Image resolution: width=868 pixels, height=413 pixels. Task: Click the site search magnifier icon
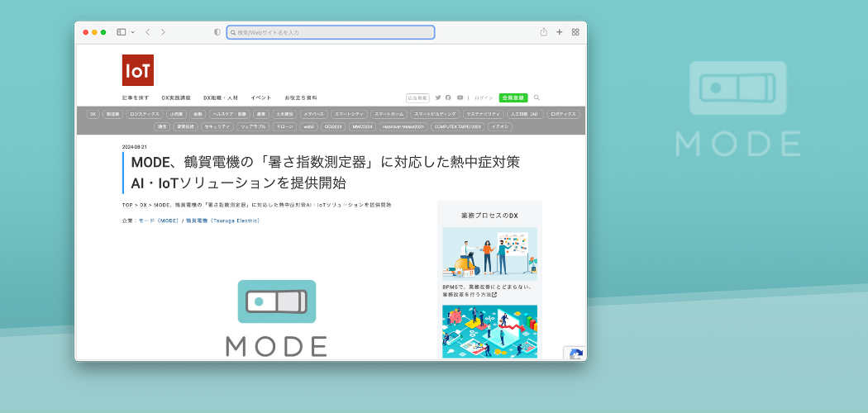tap(537, 97)
